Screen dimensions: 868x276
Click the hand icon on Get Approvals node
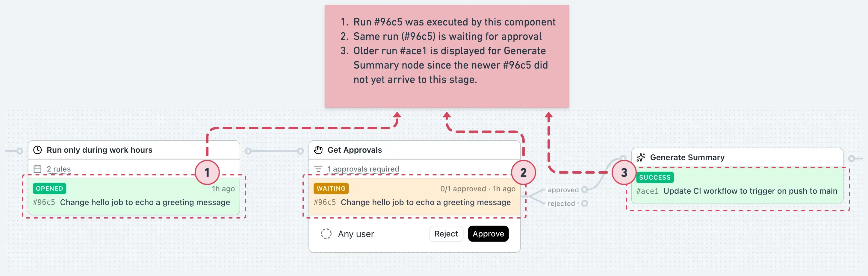click(x=318, y=150)
